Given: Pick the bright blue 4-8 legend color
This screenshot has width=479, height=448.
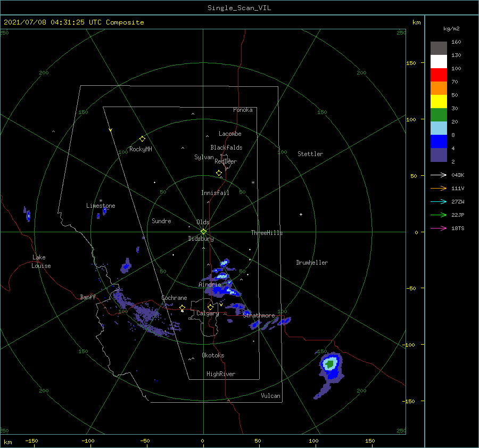Looking at the screenshot, I should (x=439, y=141).
